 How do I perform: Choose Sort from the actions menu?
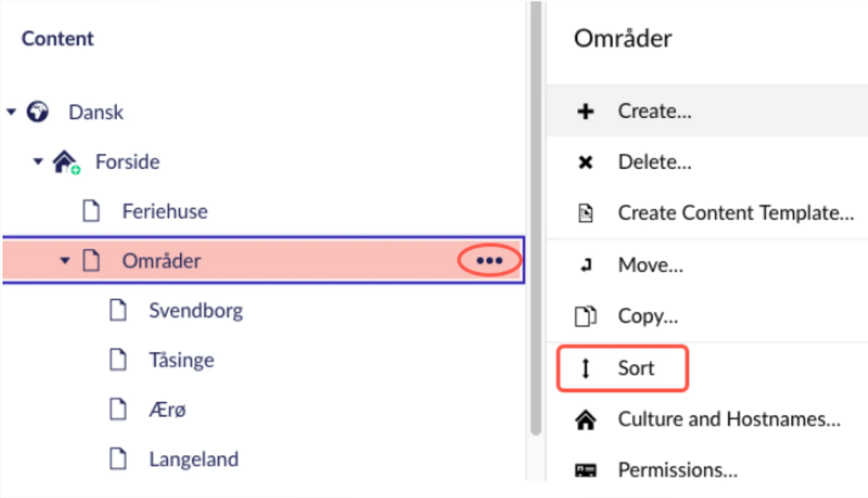coord(622,368)
